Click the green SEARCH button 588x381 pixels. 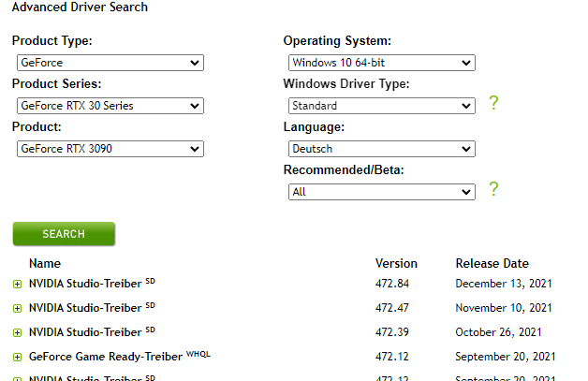[x=64, y=234]
